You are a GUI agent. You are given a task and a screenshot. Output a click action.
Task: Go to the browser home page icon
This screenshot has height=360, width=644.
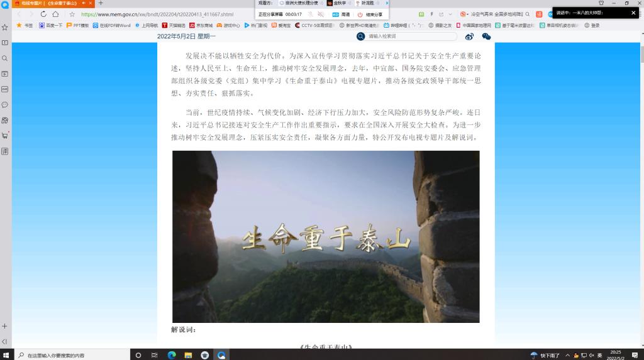tap(55, 14)
